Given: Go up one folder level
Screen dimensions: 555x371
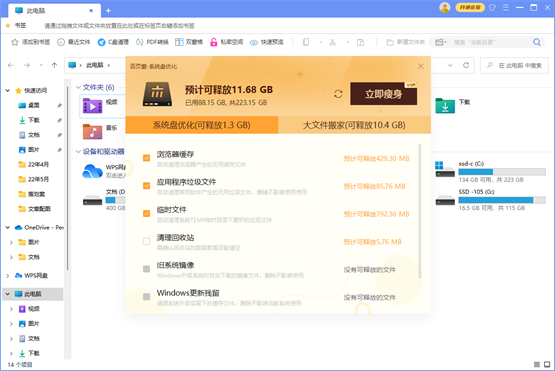Looking at the screenshot, I should click(54, 65).
